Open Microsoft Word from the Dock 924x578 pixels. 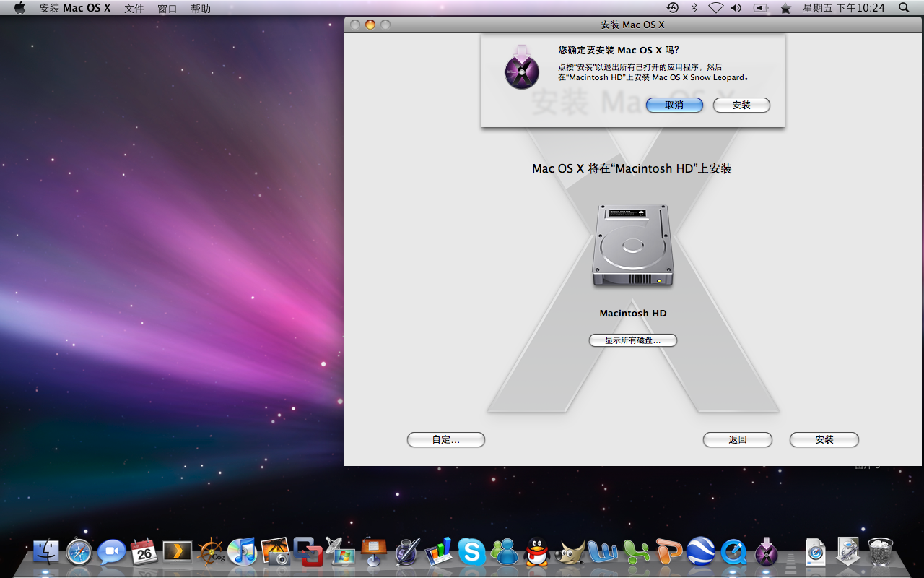pos(602,552)
